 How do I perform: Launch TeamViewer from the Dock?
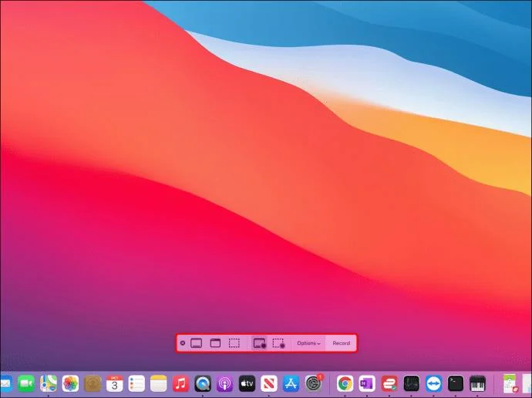[433, 383]
